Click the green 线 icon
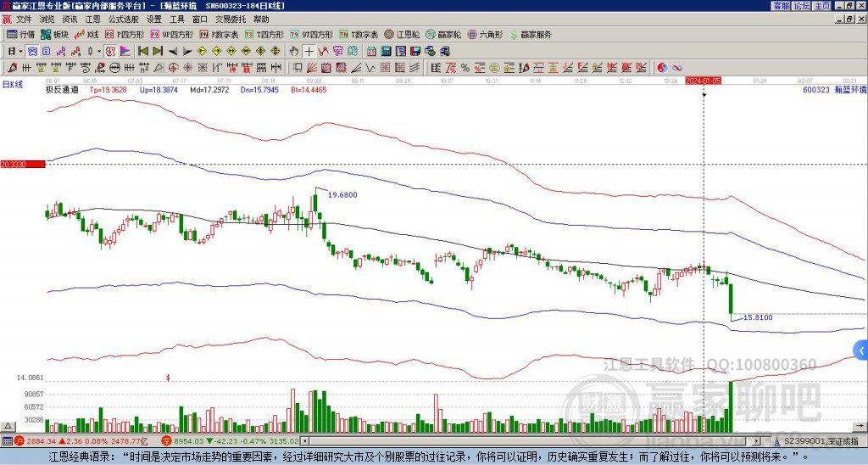 tap(352, 51)
